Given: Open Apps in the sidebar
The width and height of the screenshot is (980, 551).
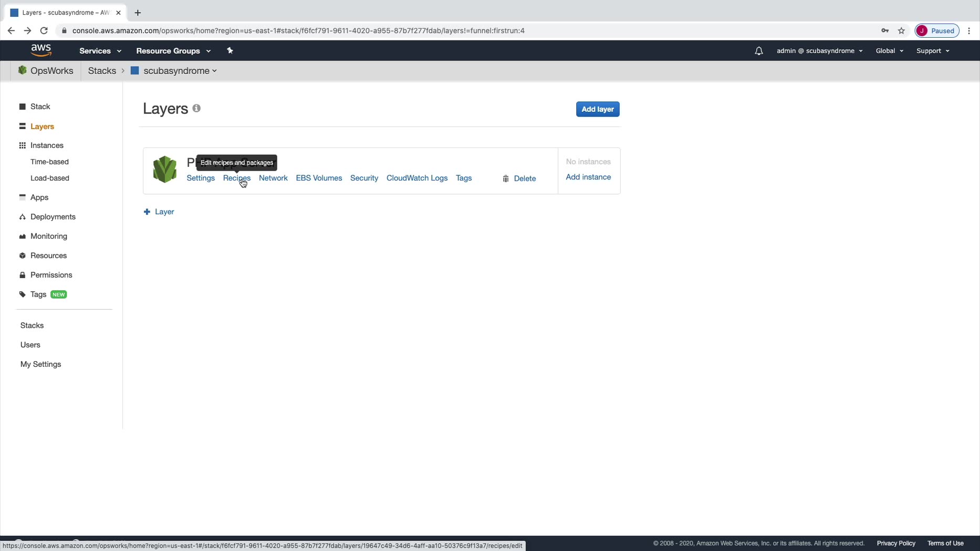Looking at the screenshot, I should pos(34,197).
